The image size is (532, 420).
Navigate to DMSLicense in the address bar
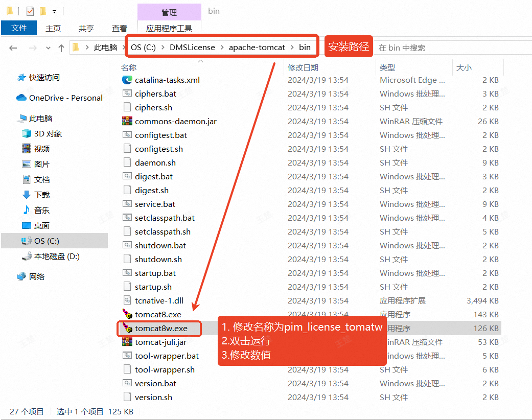192,47
